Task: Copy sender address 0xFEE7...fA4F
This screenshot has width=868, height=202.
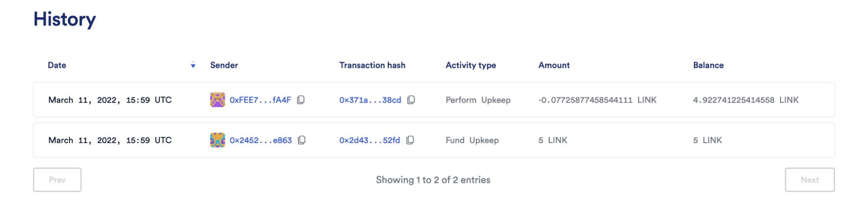Action: 301,100
